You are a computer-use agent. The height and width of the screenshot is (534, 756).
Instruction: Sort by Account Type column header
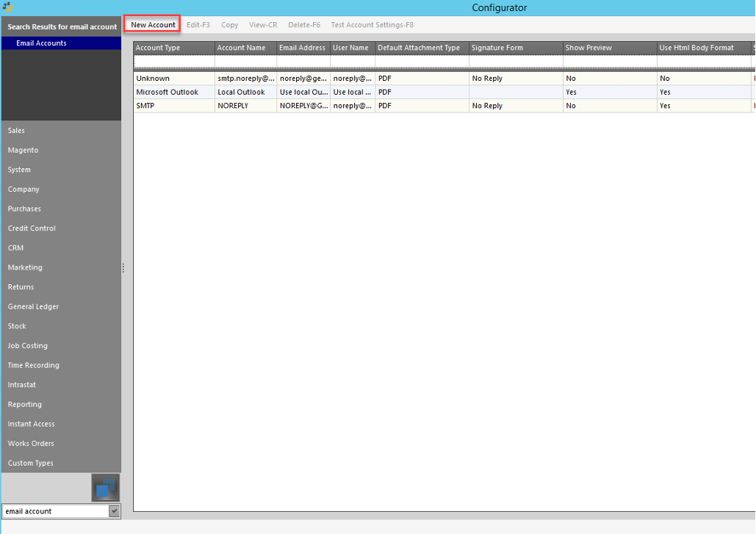173,48
